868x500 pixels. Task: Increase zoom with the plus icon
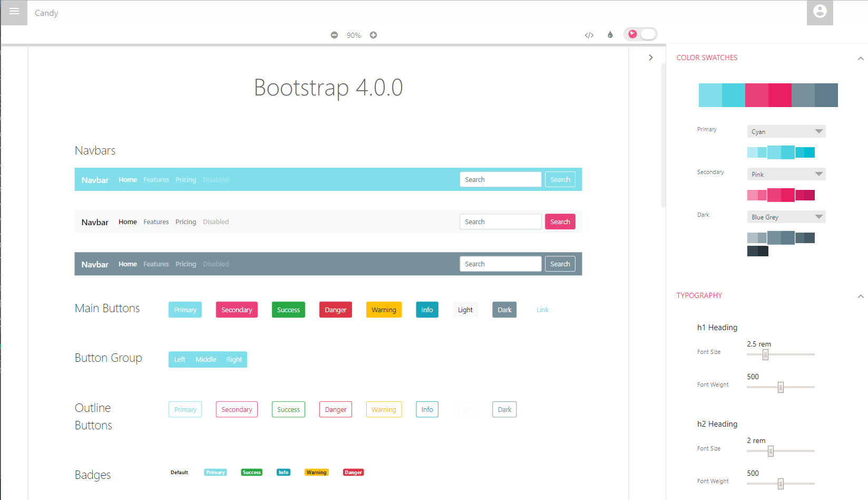[373, 35]
